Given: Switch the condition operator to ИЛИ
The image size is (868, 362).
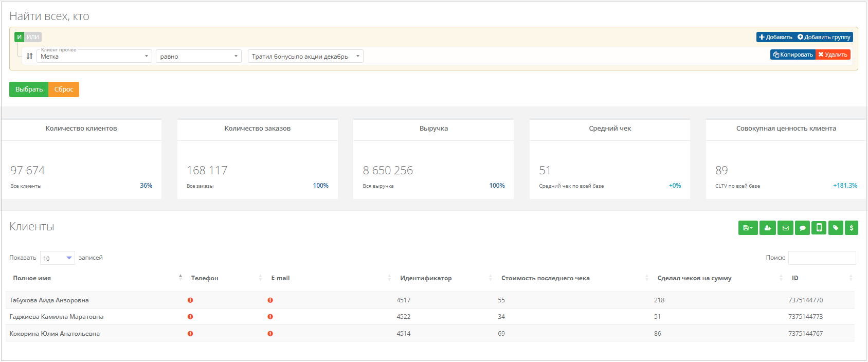Looking at the screenshot, I should click(x=33, y=37).
